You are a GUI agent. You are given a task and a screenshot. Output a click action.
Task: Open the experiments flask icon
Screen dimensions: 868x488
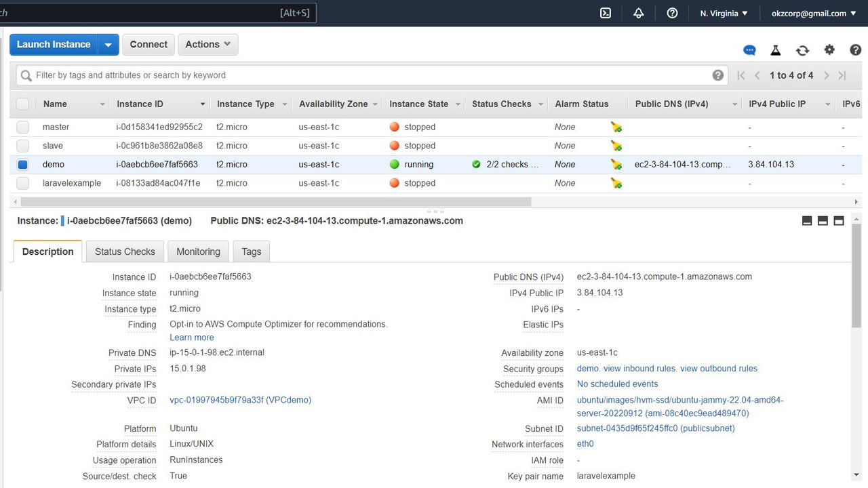pyautogui.click(x=775, y=49)
